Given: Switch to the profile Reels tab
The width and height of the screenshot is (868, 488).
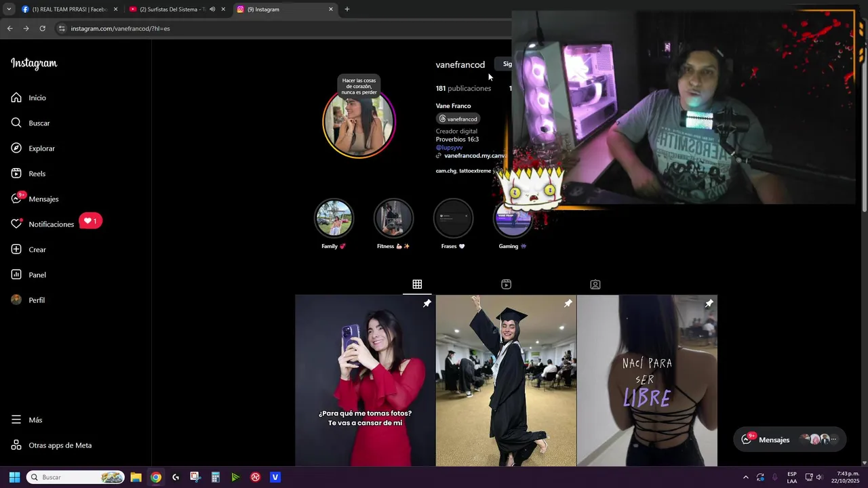Looking at the screenshot, I should coord(506,284).
